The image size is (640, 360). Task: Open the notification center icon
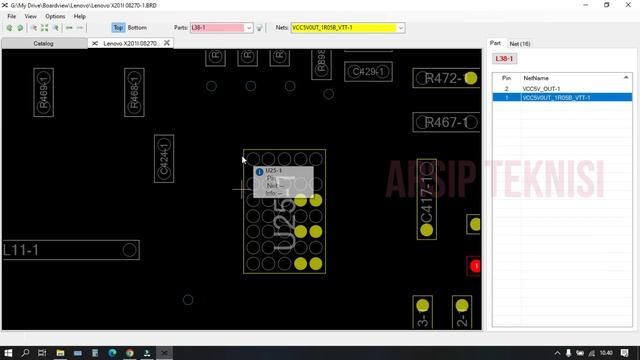(624, 353)
